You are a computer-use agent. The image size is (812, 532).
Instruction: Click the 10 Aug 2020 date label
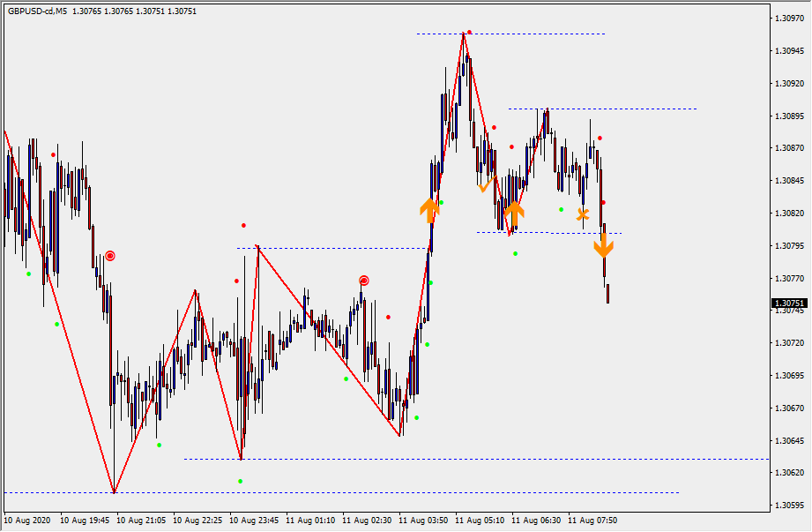[x=29, y=521]
